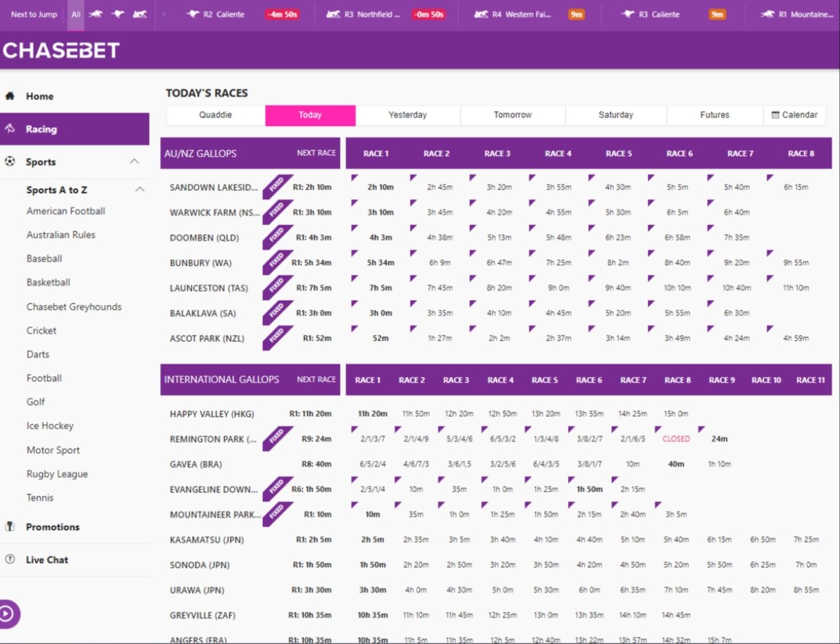Click the FIXED badge on Balaklava row

click(x=277, y=312)
